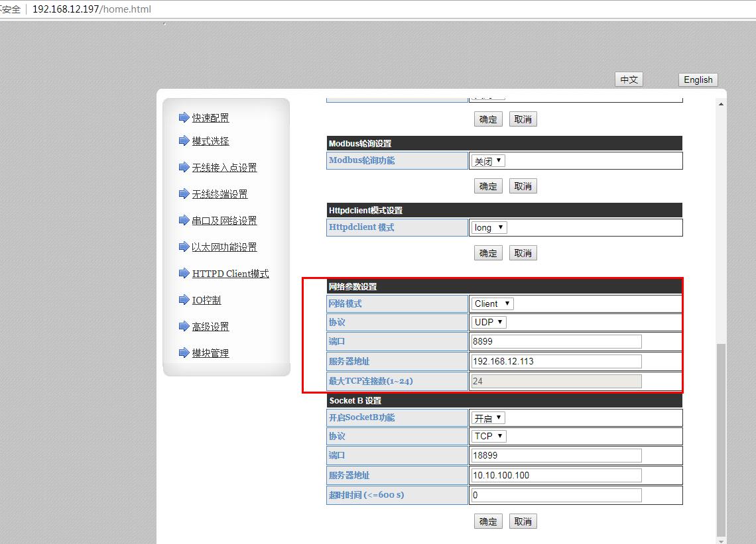Click arrow icon next to 以太网功能设置
This screenshot has height=544, width=756.
184,246
